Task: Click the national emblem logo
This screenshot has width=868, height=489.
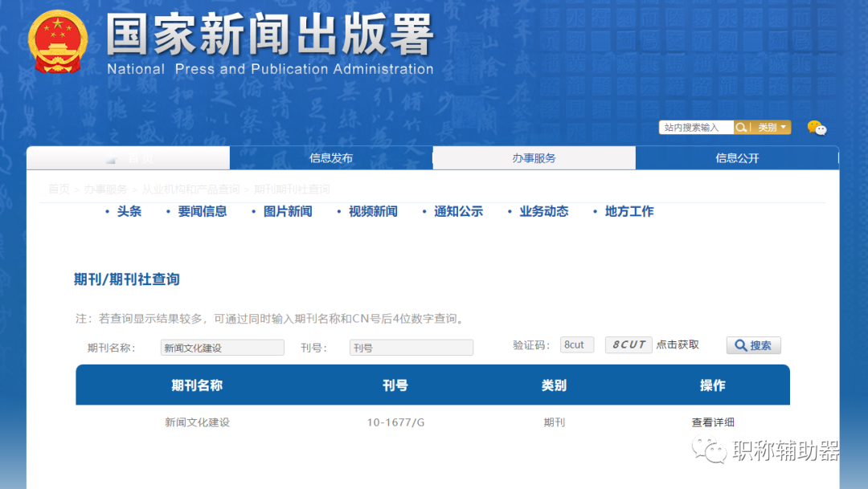Action: [57, 40]
